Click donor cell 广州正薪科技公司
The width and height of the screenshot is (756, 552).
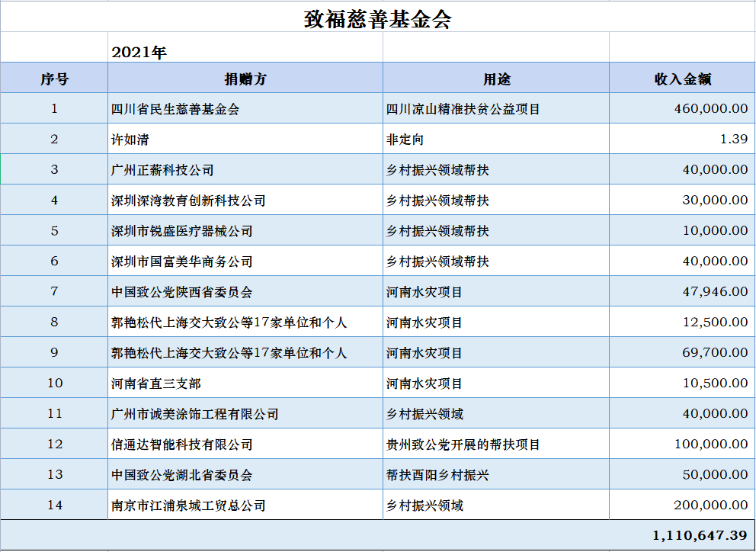[245, 169]
